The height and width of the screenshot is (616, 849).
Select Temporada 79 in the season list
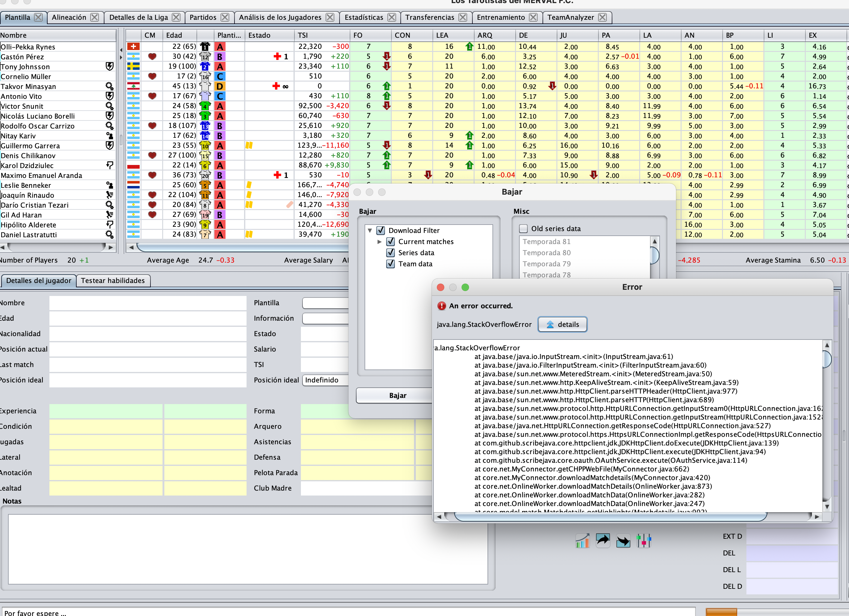[x=585, y=264]
